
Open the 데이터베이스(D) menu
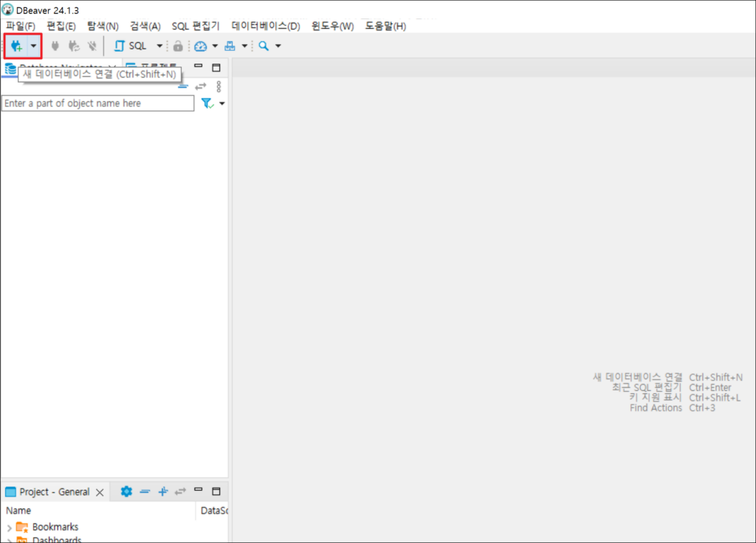point(266,26)
